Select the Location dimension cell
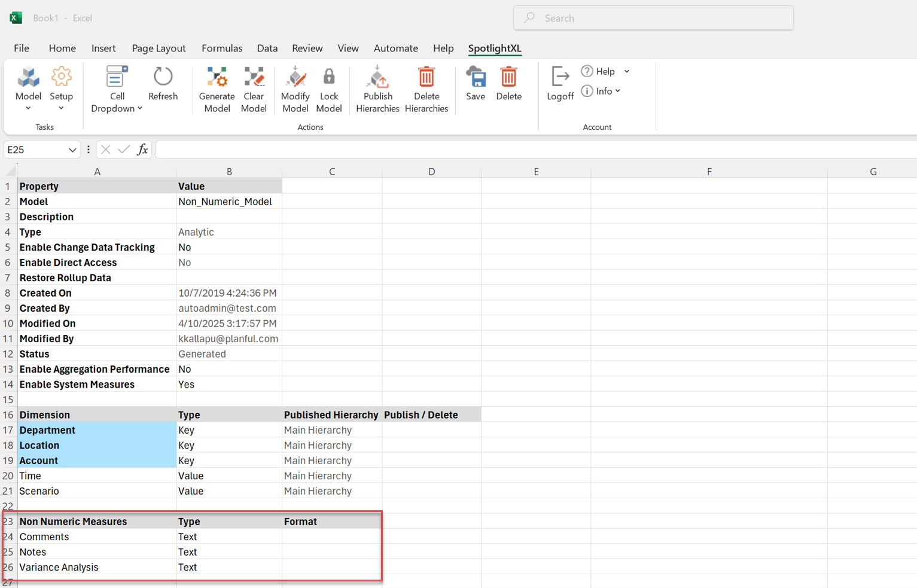Viewport: 917px width, 588px height. [x=97, y=446]
